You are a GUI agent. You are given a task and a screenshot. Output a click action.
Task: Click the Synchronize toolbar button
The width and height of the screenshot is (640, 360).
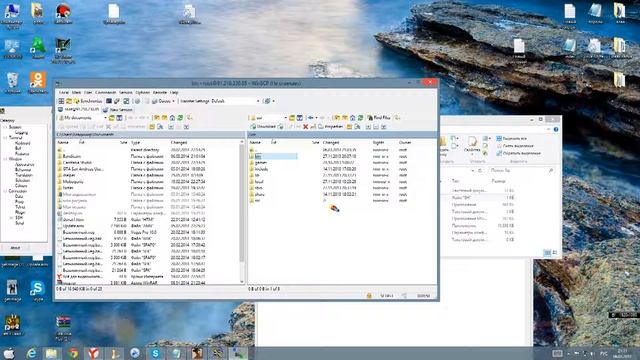click(88, 101)
